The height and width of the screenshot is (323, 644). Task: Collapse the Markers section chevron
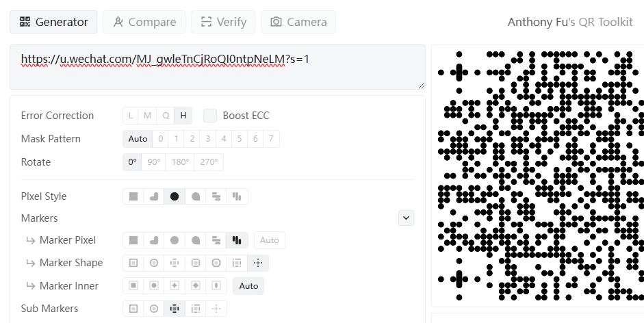click(407, 218)
